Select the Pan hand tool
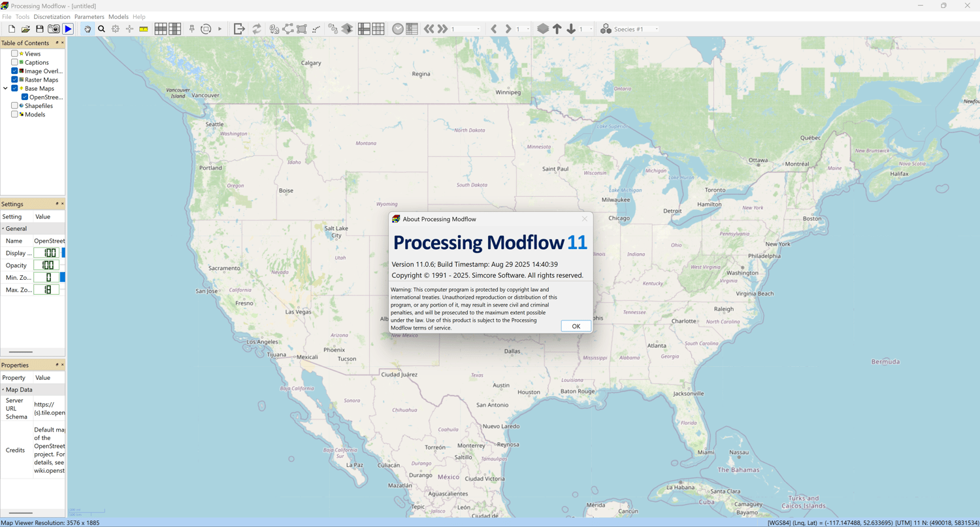This screenshot has width=980, height=527. click(x=88, y=29)
